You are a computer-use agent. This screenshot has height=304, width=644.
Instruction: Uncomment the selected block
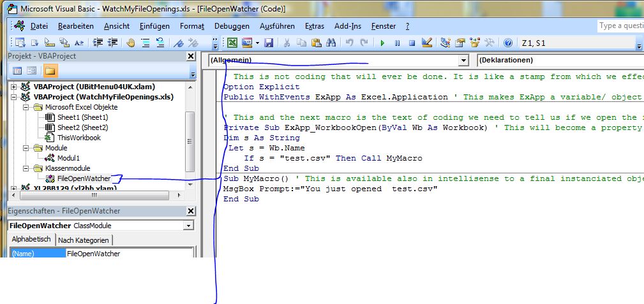160,43
